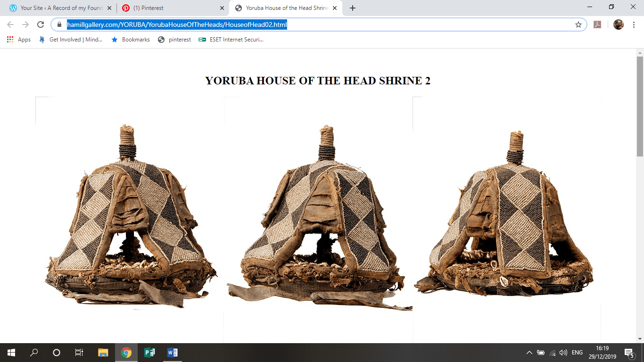The height and width of the screenshot is (362, 644).
Task: Click the Windows Start button
Action: point(10,352)
